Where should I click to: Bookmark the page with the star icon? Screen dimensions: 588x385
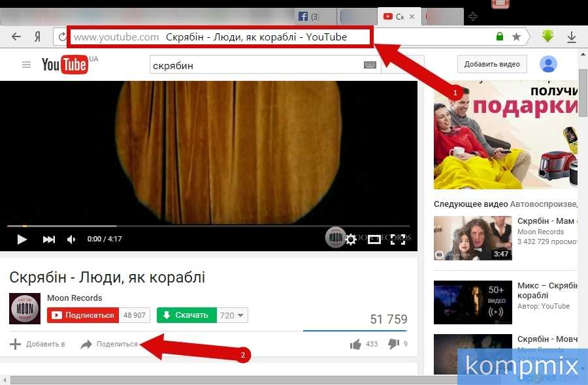[x=516, y=37]
